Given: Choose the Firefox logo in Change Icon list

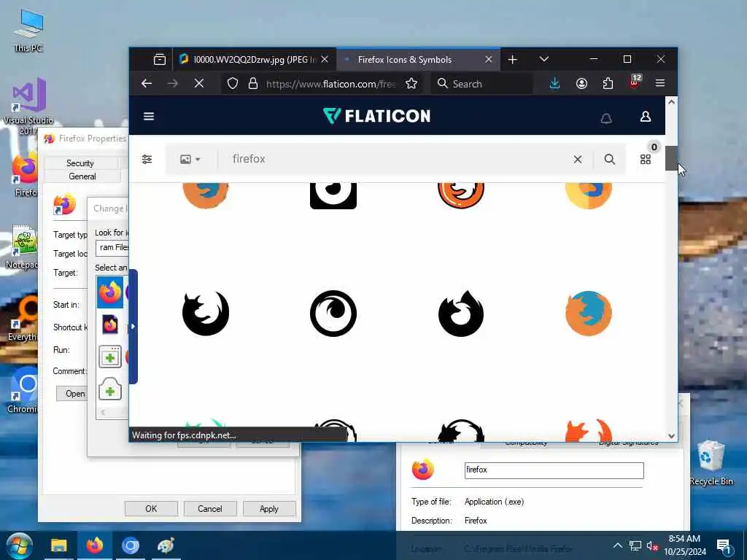Looking at the screenshot, I should pyautogui.click(x=110, y=292).
